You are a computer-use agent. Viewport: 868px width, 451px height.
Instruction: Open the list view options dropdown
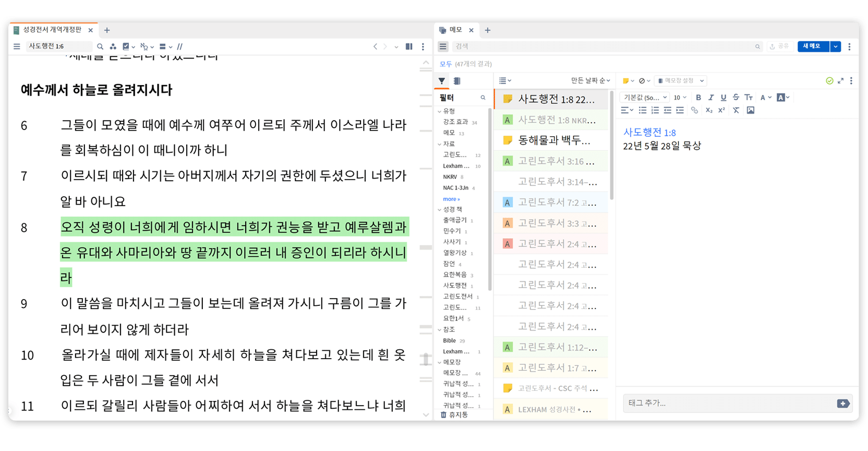point(505,80)
